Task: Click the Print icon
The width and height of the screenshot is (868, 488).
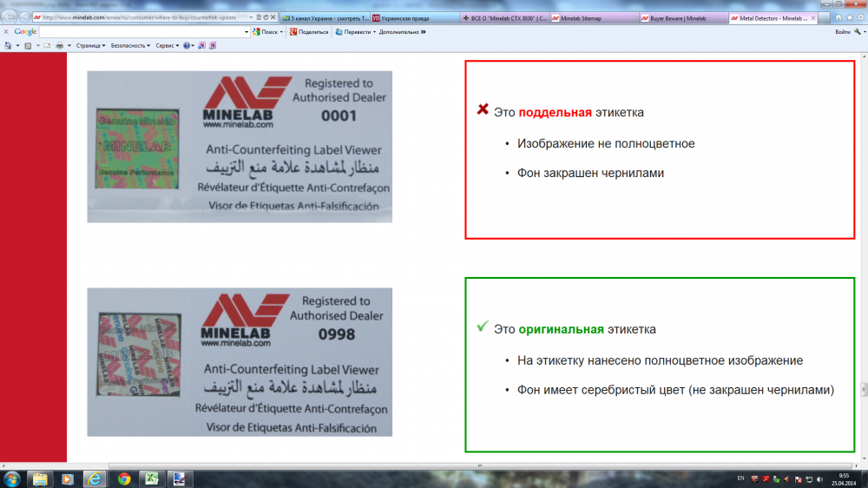Action: point(59,45)
